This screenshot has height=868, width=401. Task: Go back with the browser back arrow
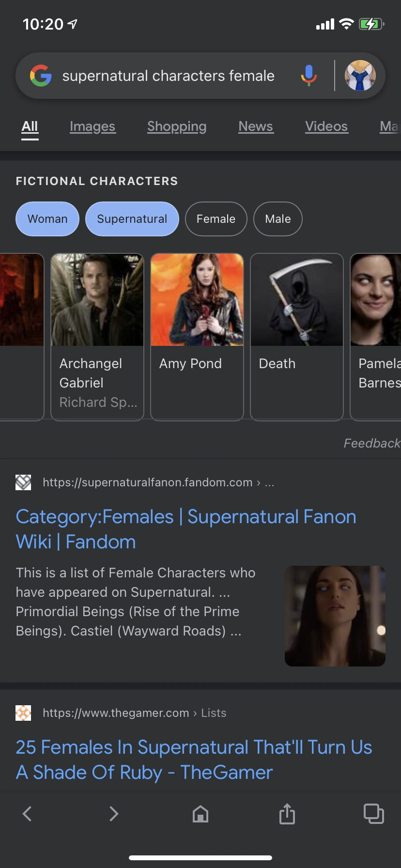click(x=28, y=814)
